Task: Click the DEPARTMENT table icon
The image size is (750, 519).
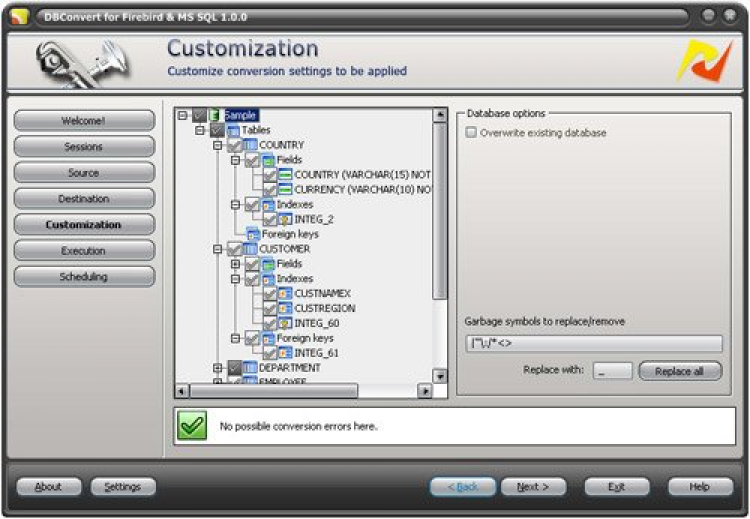Action: (250, 368)
